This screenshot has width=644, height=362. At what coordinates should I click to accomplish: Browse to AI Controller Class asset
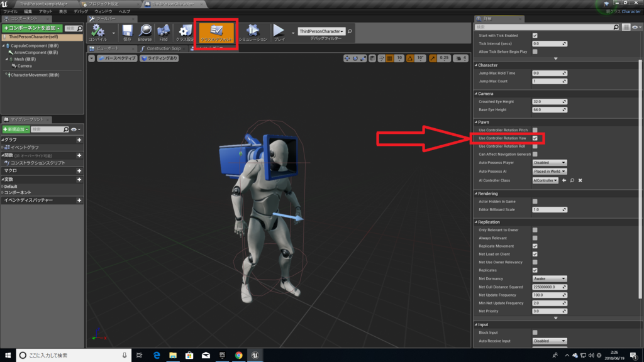(x=572, y=180)
